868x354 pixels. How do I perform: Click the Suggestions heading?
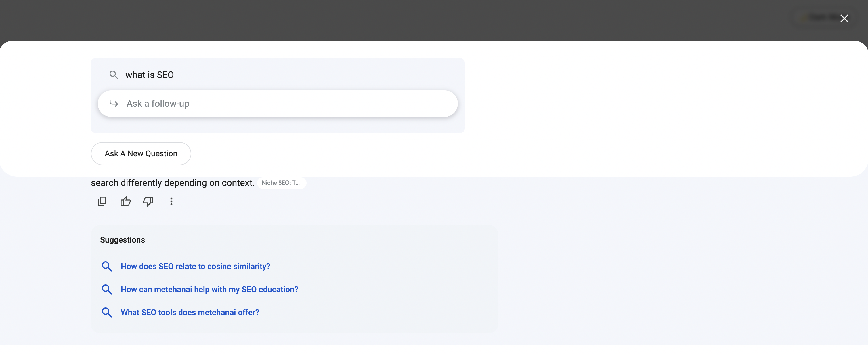pos(122,240)
